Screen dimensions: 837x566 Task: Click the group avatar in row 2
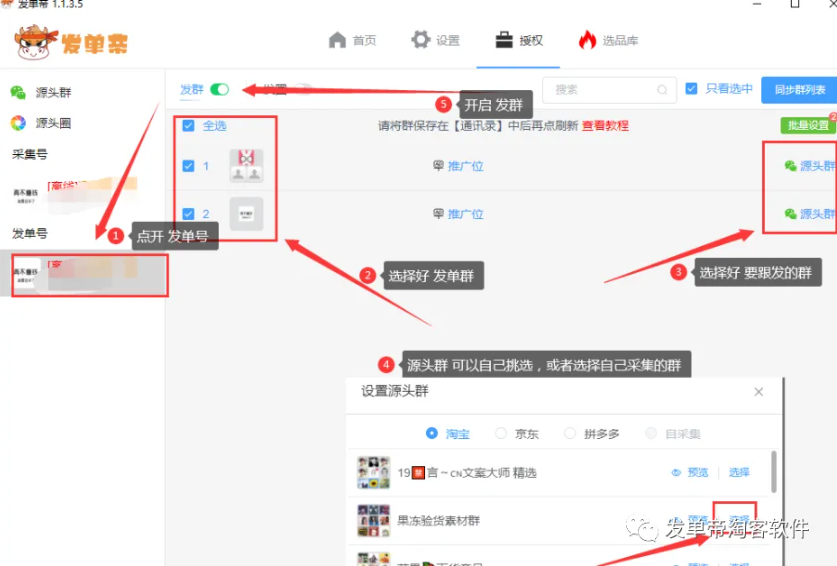click(x=246, y=214)
